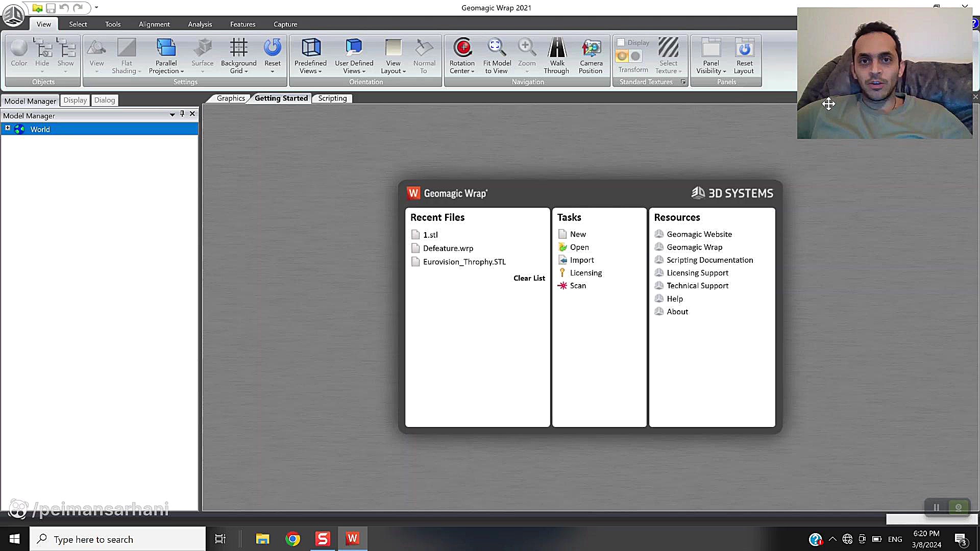Click the Windows search box
Viewport: 980px width, 551px height.
point(118,539)
